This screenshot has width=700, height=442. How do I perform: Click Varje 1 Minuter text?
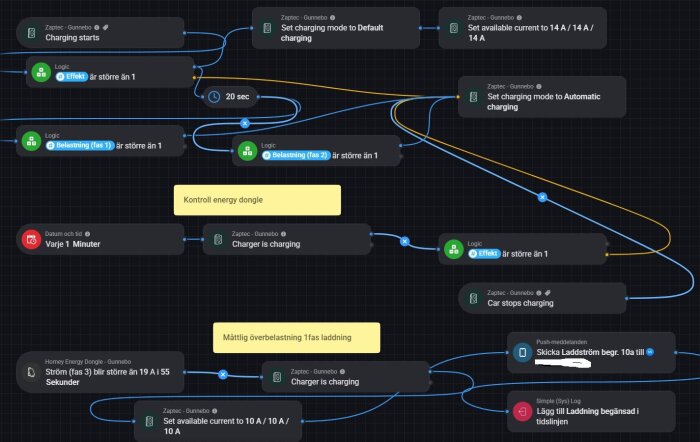[x=73, y=244]
